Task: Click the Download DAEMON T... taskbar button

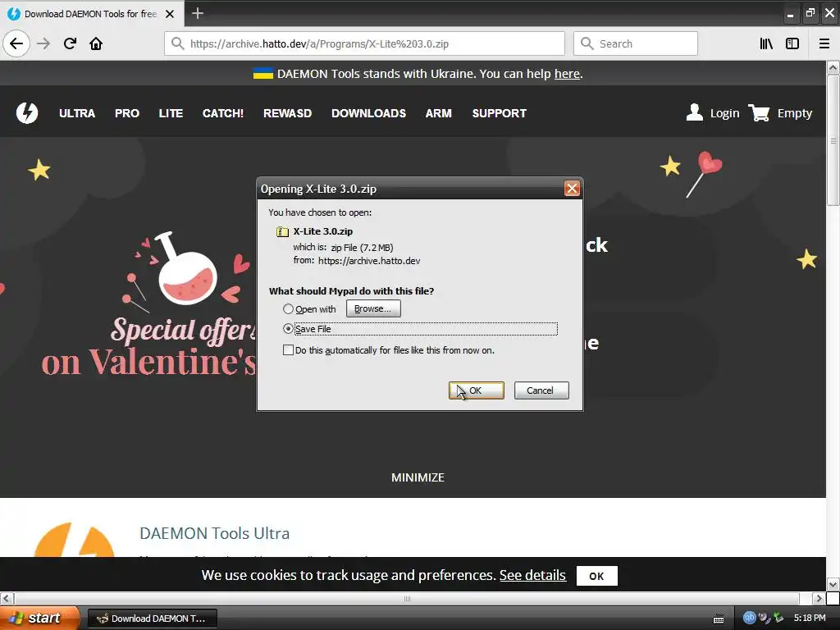Action: point(152,619)
